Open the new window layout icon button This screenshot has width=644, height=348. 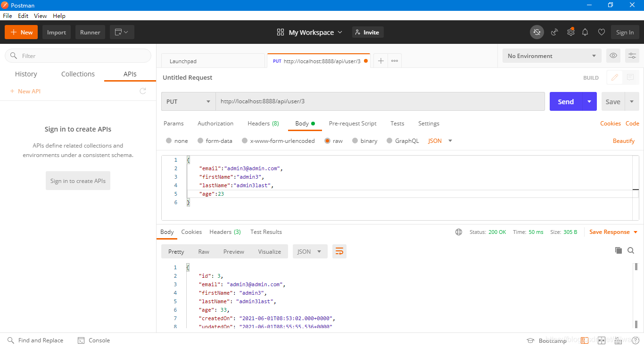(x=122, y=32)
